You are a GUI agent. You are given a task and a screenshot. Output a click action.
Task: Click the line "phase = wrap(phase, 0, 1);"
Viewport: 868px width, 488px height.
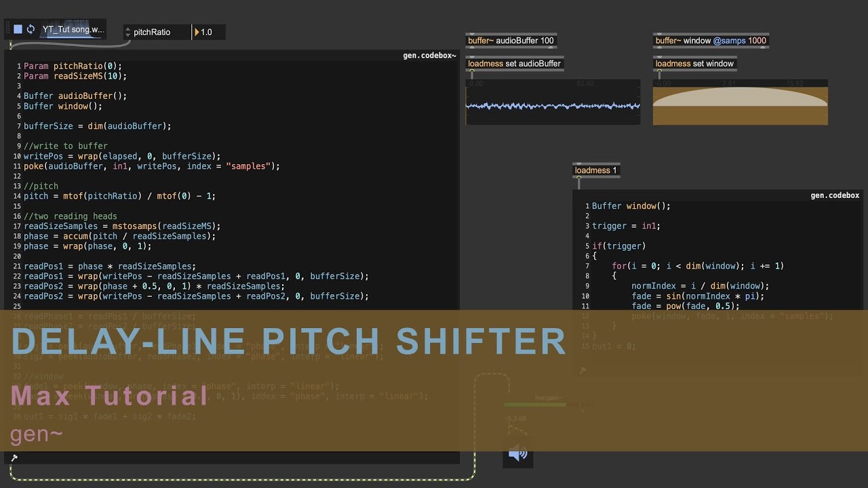pos(87,246)
